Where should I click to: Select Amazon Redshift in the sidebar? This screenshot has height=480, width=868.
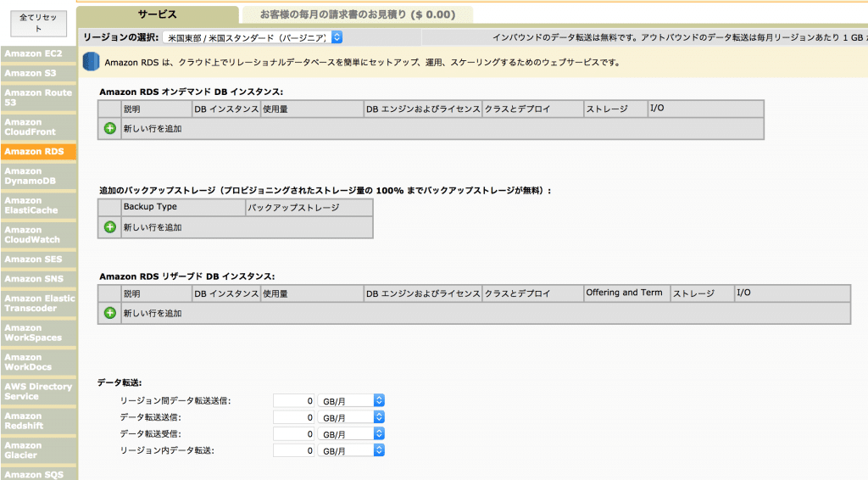pyautogui.click(x=38, y=421)
